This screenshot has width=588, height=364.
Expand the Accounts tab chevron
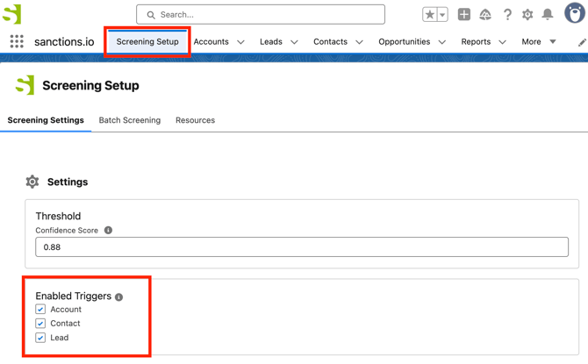click(x=240, y=42)
